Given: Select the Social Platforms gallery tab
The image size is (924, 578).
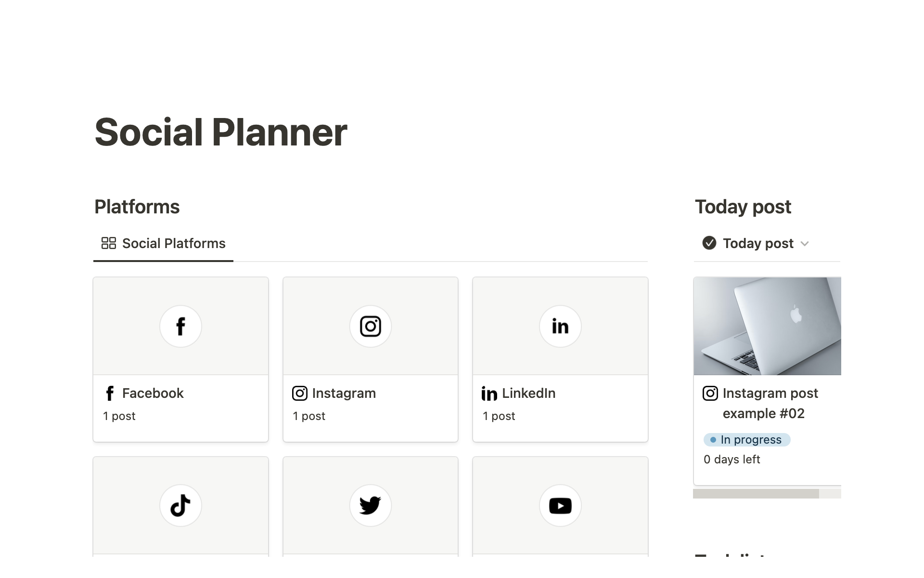Looking at the screenshot, I should point(164,244).
